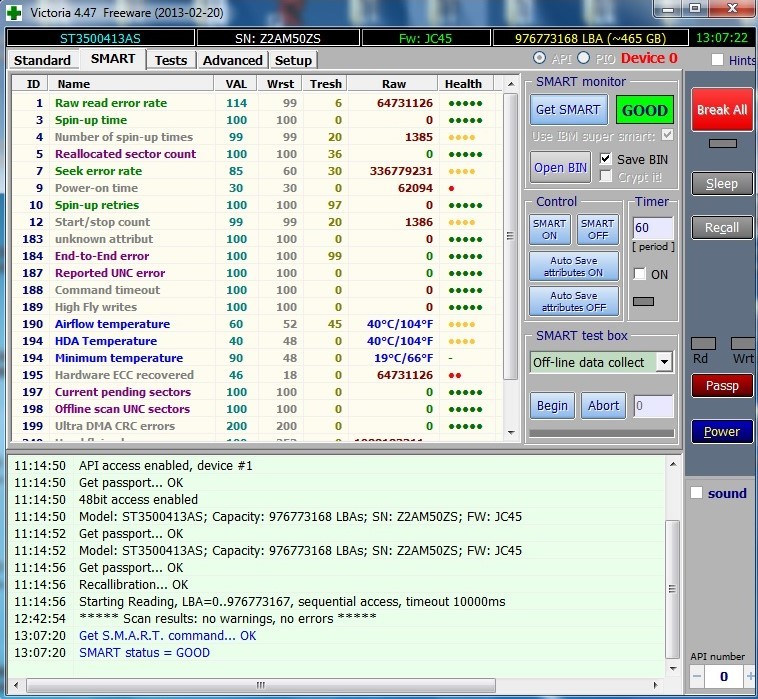Click the ID column header
Viewport: 758px width, 699px height.
point(29,84)
